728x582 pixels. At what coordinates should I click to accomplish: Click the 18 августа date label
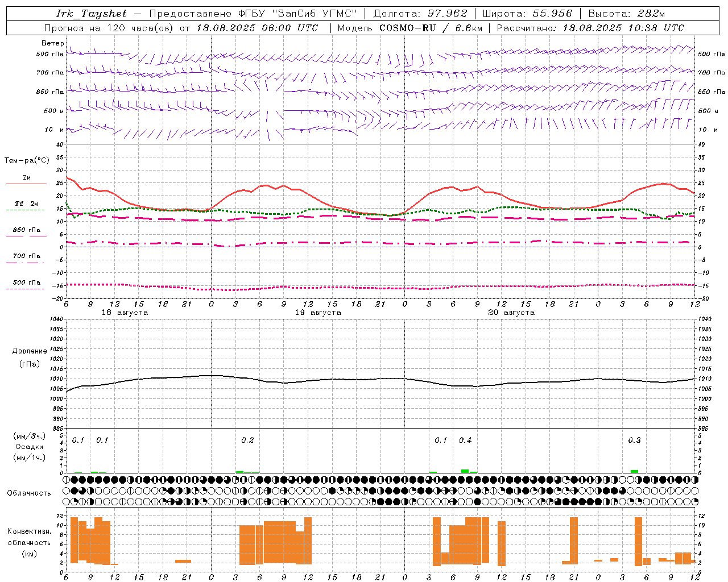coord(125,313)
